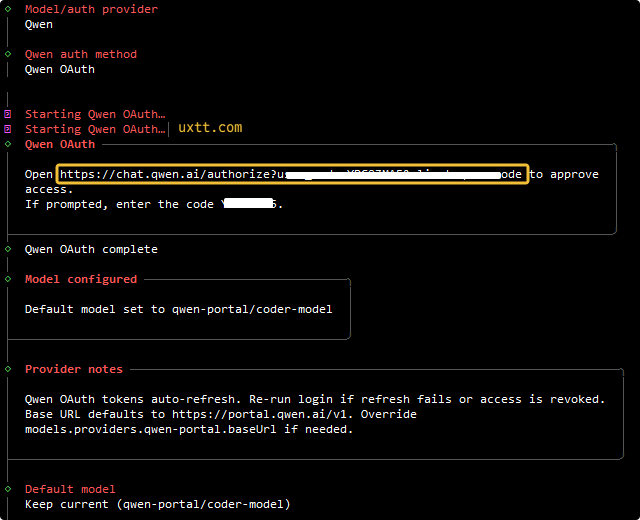The height and width of the screenshot is (520, 640).
Task: Click the spinner icon on second Starting Qwen OAuth line
Action: (x=8, y=129)
